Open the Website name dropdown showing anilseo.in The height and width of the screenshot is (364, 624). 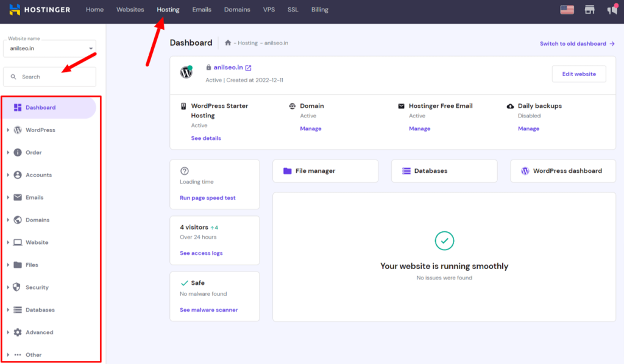49,48
